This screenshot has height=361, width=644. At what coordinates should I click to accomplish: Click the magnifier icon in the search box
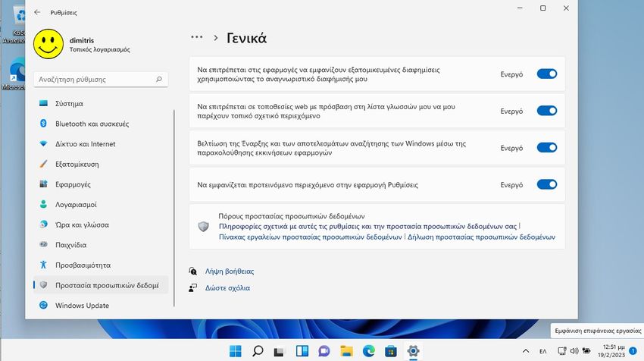pos(159,79)
